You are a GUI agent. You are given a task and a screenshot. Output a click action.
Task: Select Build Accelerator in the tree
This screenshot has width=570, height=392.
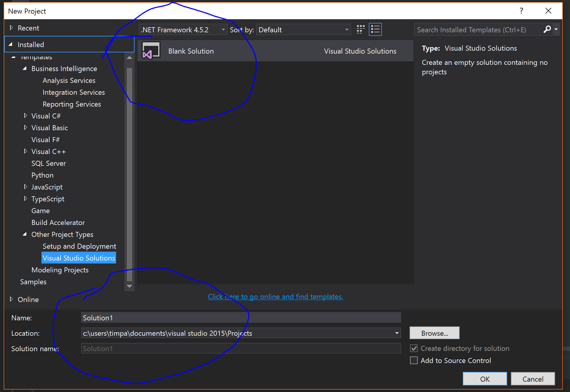click(58, 223)
